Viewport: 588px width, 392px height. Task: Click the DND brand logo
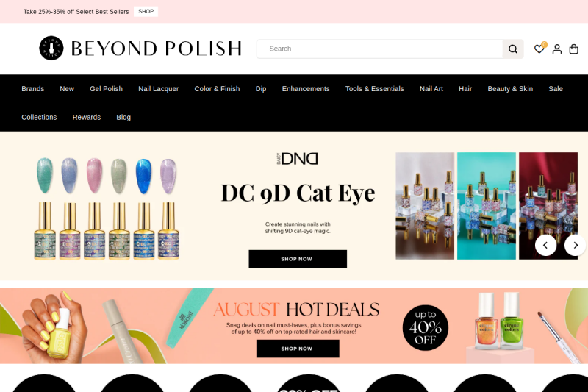click(x=298, y=159)
